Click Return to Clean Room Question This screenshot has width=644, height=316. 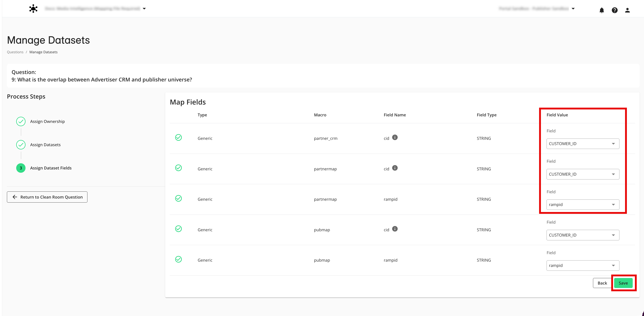[47, 197]
